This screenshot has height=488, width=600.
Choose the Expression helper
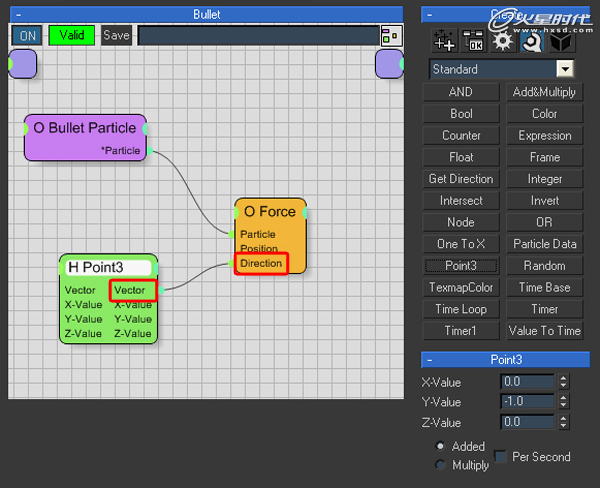(x=544, y=135)
